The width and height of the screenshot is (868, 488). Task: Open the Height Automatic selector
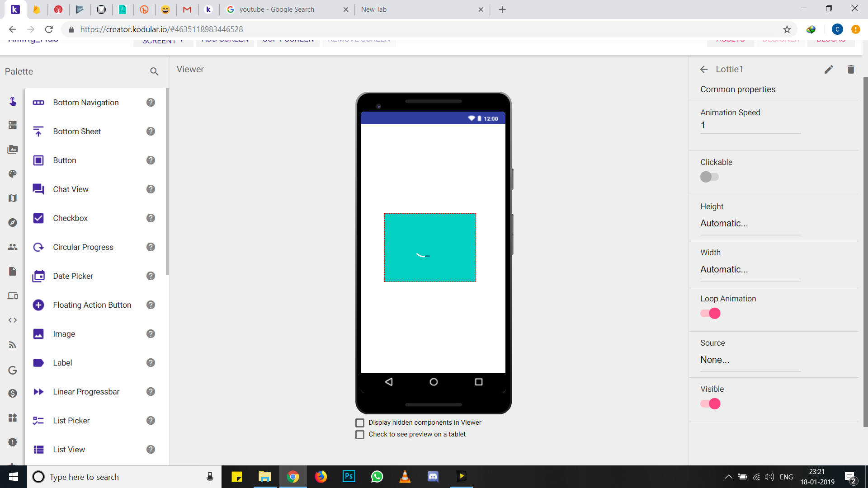tap(750, 224)
